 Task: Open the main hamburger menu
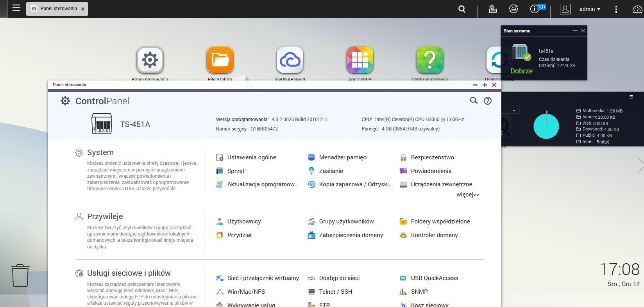tap(16, 8)
